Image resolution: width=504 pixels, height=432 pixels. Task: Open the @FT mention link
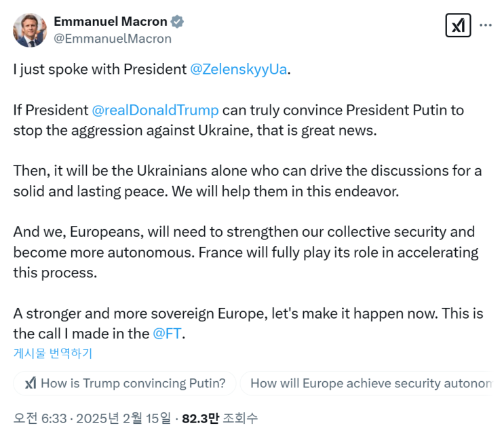coord(167,334)
